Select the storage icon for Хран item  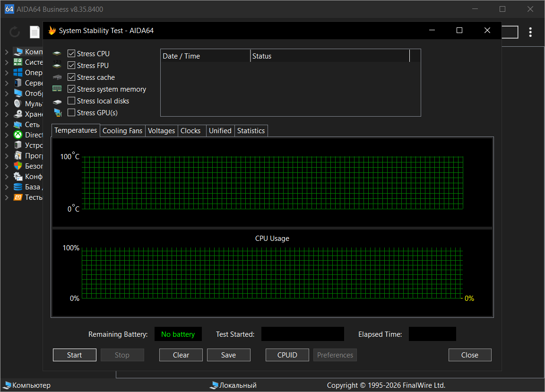point(18,114)
